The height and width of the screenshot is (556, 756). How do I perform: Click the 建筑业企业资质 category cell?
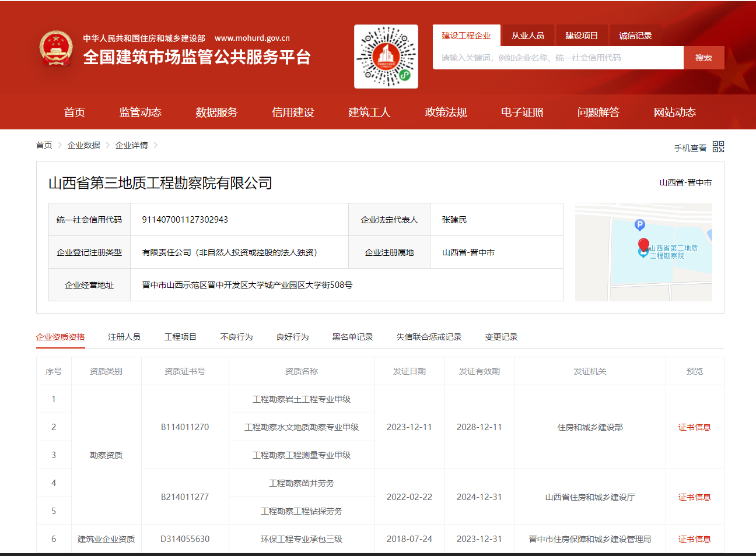pyautogui.click(x=106, y=539)
